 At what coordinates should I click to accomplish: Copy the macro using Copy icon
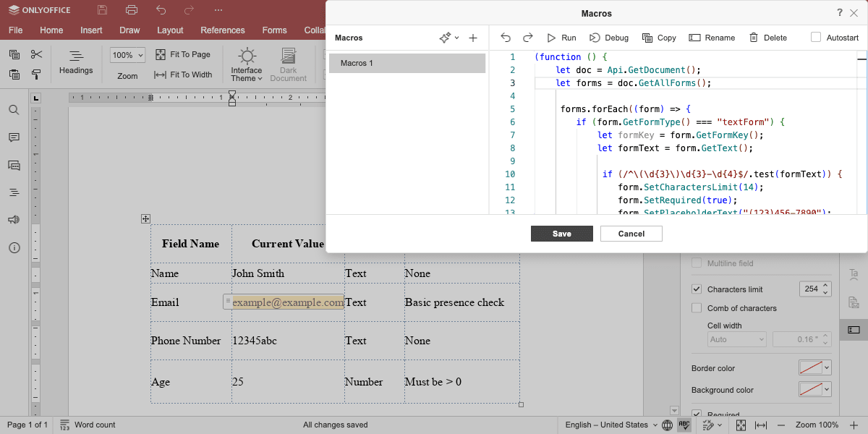click(x=658, y=38)
